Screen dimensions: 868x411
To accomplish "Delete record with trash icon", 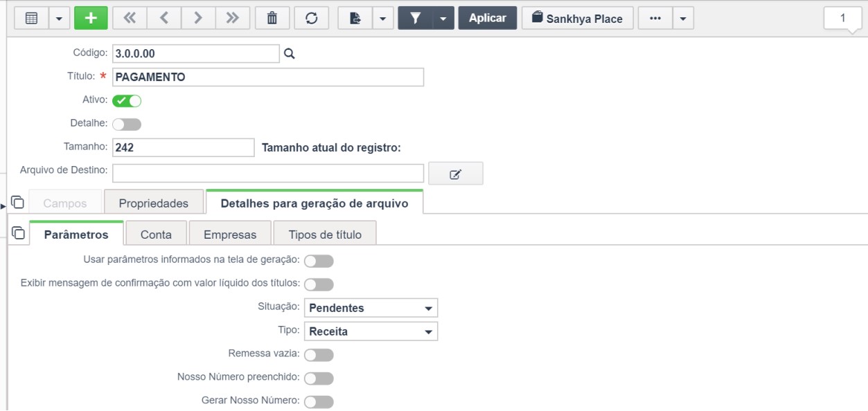I will click(272, 18).
